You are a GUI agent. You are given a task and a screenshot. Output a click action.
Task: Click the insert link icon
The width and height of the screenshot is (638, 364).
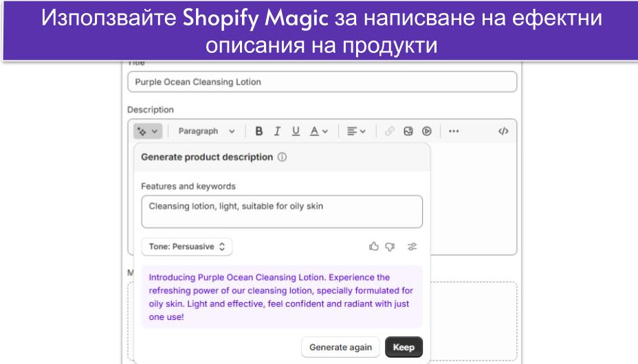coord(389,131)
